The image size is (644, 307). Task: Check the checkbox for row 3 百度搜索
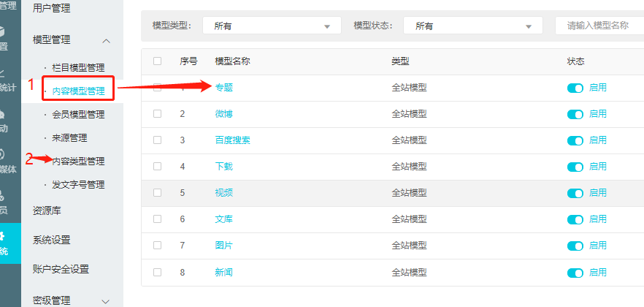pyautogui.click(x=158, y=140)
